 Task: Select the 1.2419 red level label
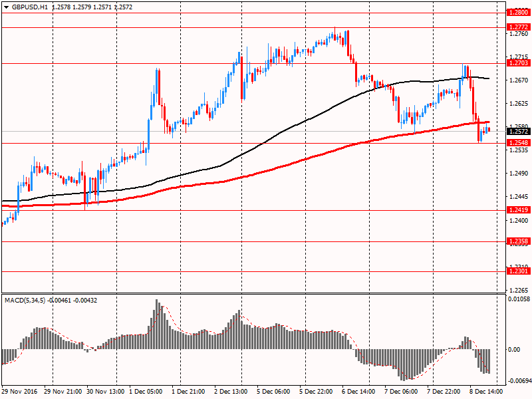tap(519, 210)
